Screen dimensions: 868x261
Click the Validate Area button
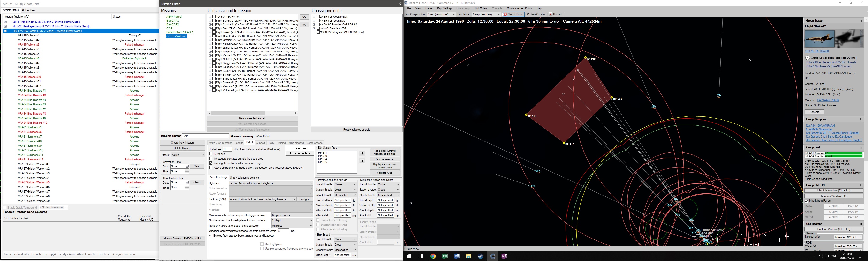pyautogui.click(x=385, y=173)
